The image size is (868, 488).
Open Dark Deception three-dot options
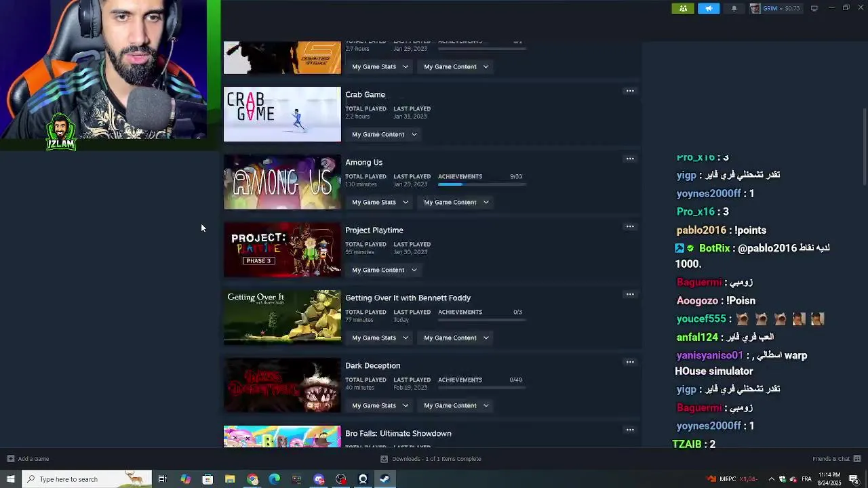(630, 362)
